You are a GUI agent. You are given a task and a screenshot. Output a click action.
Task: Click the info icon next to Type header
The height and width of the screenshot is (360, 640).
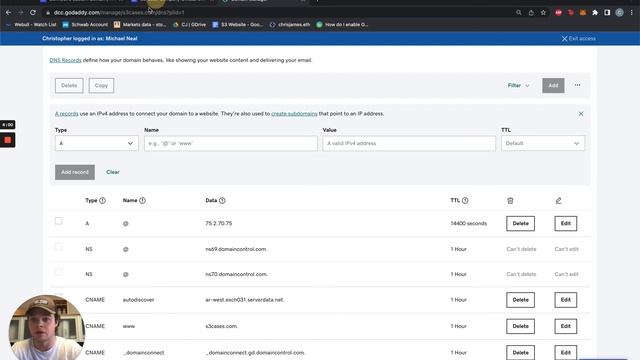click(102, 200)
